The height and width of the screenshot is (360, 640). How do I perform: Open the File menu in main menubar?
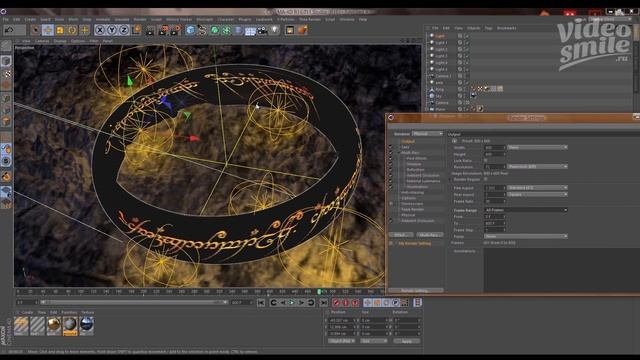point(5,19)
